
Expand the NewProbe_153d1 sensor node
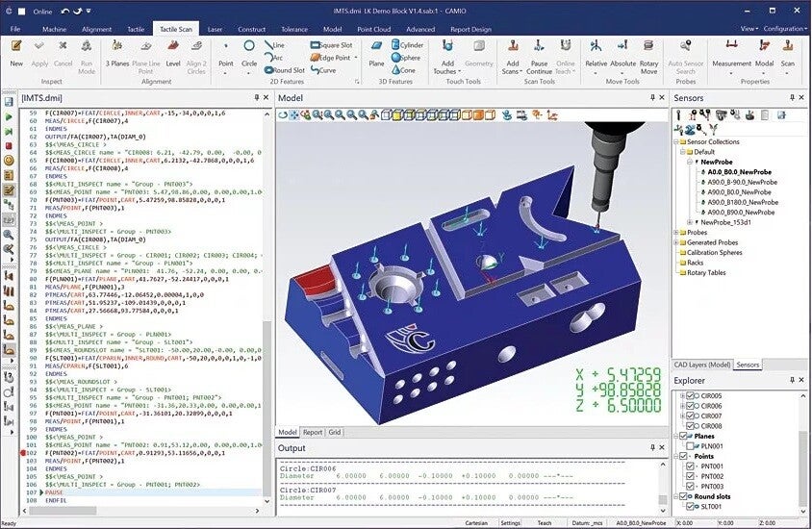pos(690,222)
